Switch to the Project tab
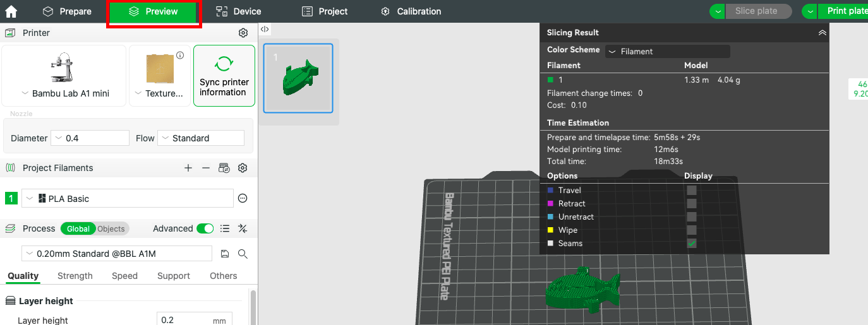Viewport: 868px width, 325px height. point(325,11)
